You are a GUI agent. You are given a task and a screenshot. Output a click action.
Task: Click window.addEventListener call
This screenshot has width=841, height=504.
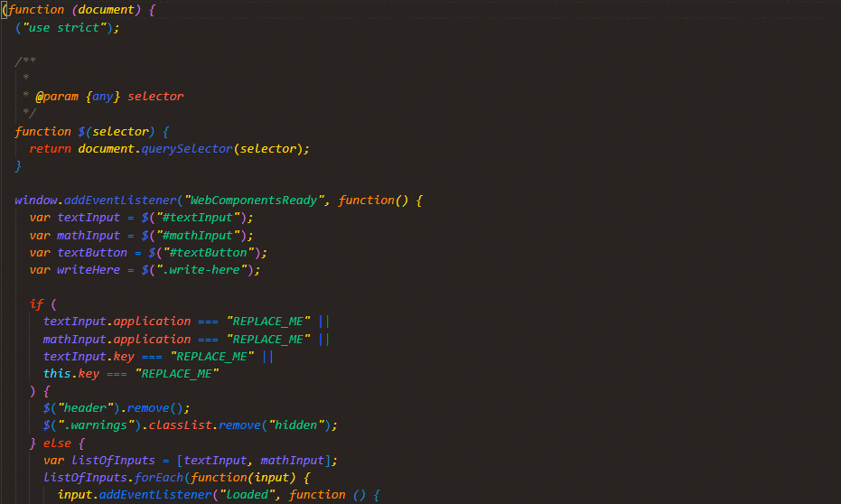pos(96,201)
